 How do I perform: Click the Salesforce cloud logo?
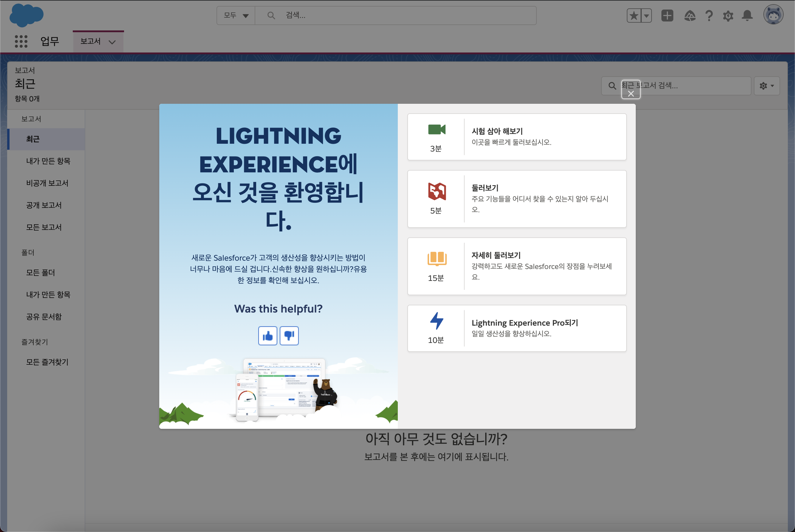[x=27, y=16]
